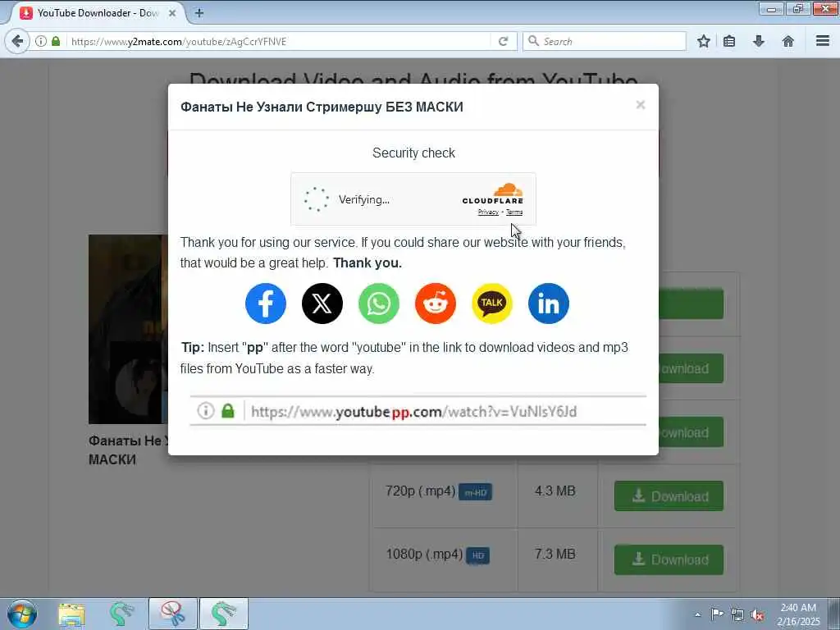This screenshot has width=840, height=630.
Task: Click the green padlock security icon
Action: (56, 41)
